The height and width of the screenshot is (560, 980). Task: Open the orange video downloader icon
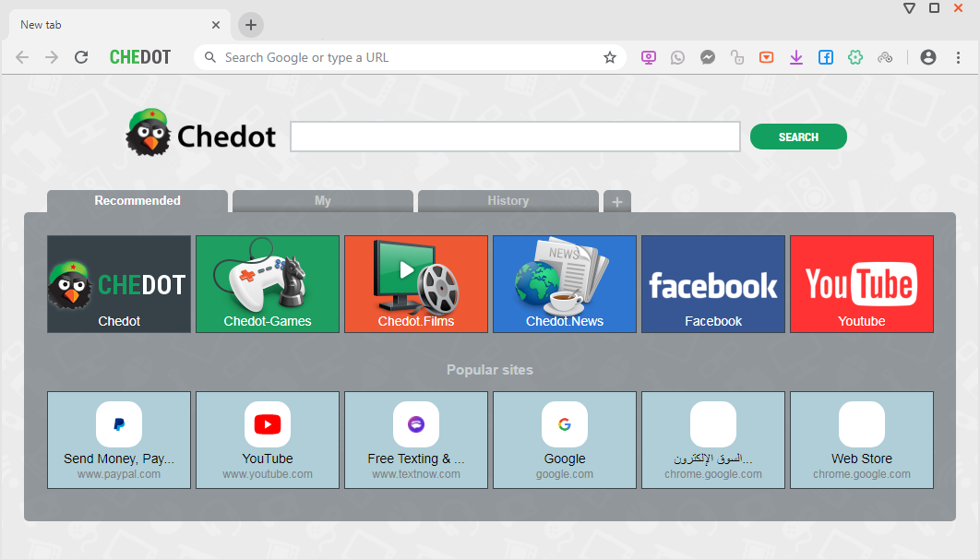(x=766, y=57)
